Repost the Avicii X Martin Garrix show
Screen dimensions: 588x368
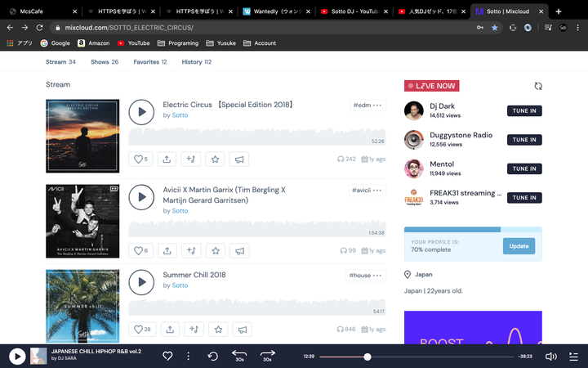(x=239, y=250)
